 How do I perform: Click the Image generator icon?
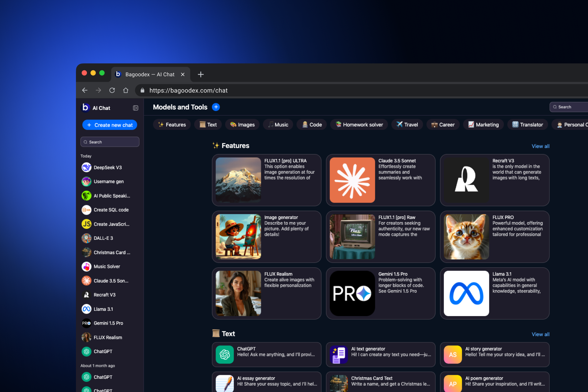coord(238,236)
